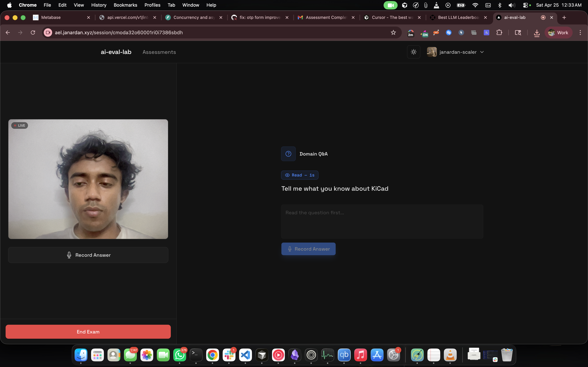Screen dimensions: 588x367
Task: Click the answer text area
Action: tap(382, 221)
